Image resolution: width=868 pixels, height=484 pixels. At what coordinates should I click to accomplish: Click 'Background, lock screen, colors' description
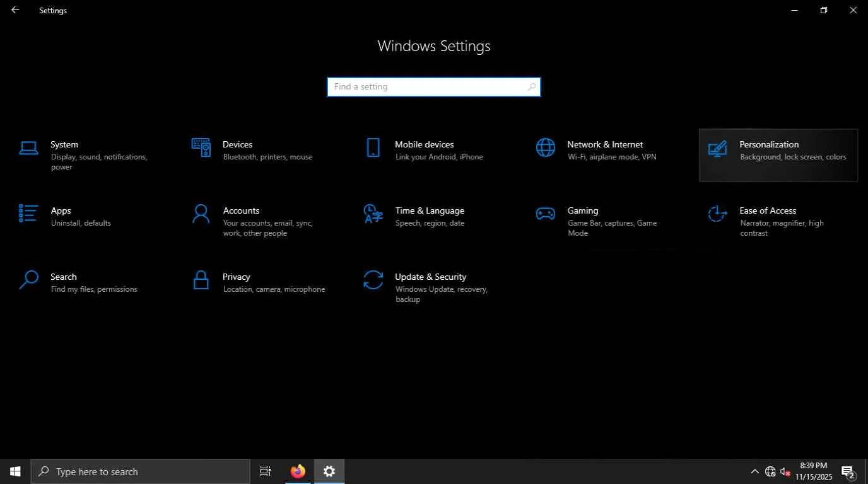coord(793,157)
